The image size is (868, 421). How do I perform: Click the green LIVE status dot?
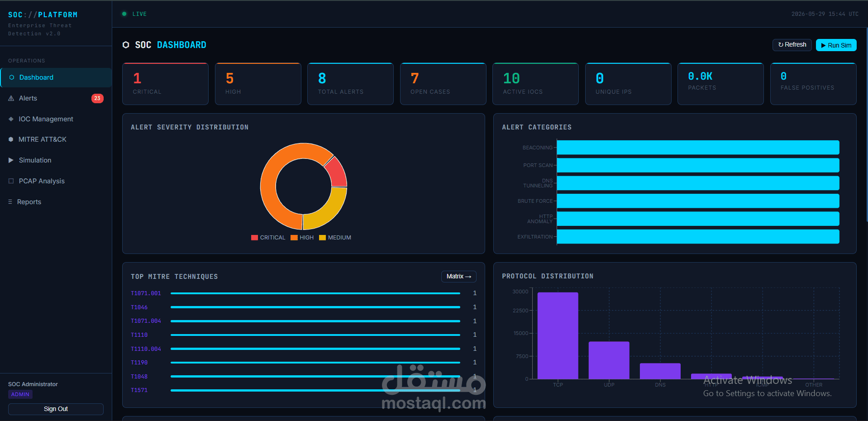pyautogui.click(x=124, y=14)
